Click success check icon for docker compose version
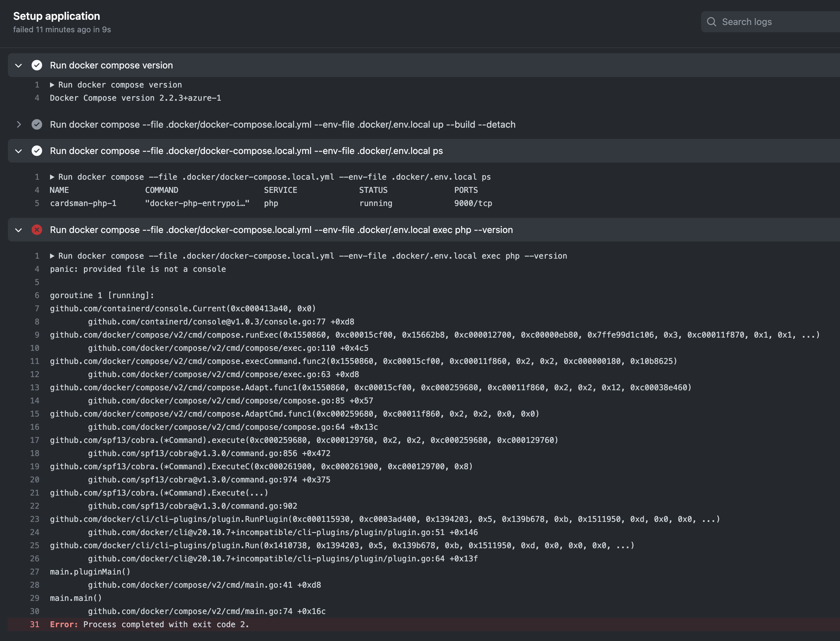Image resolution: width=840 pixels, height=641 pixels. click(x=37, y=65)
